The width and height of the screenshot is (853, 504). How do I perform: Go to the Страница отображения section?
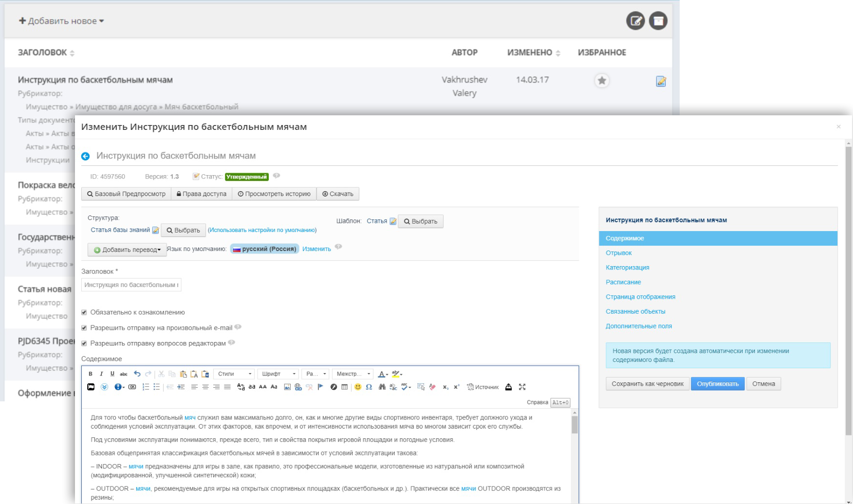click(640, 297)
